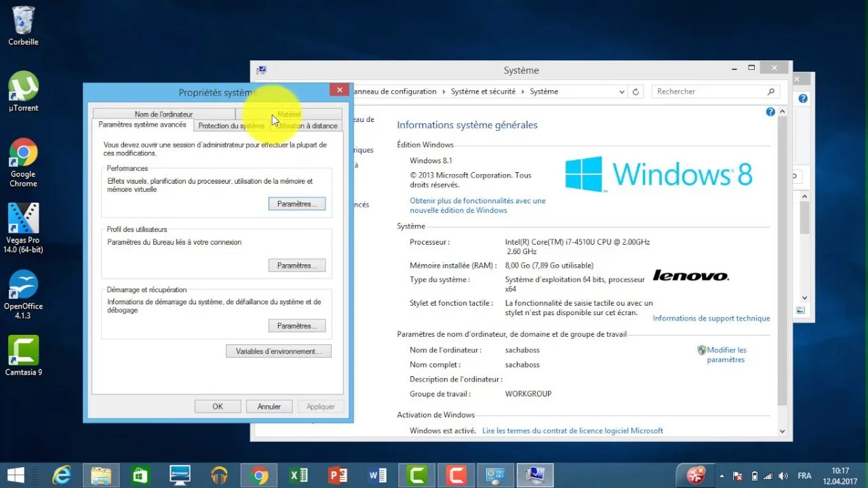Open the headphones music app on taskbar
This screenshot has width=868, height=488.
219,475
